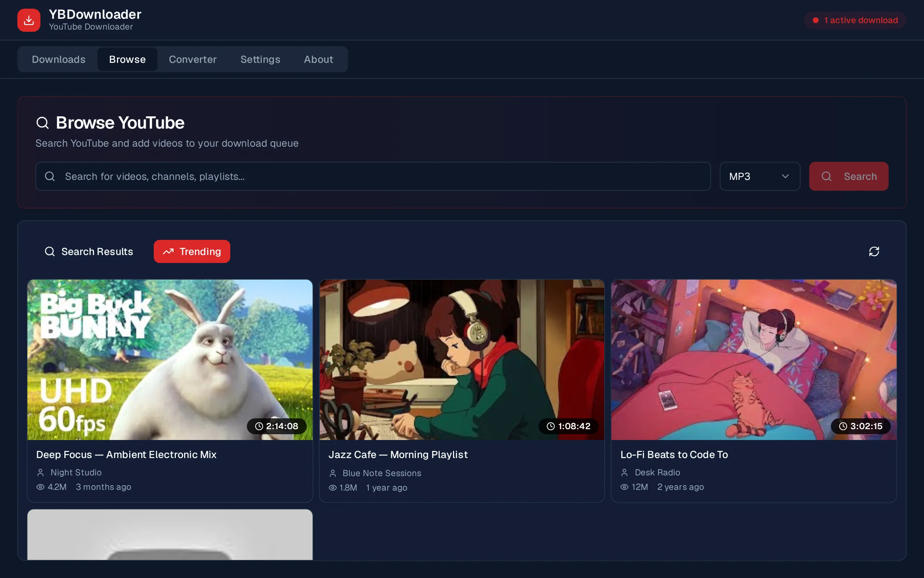Viewport: 924px width, 578px height.
Task: Switch to the Downloads tab
Action: coord(58,59)
